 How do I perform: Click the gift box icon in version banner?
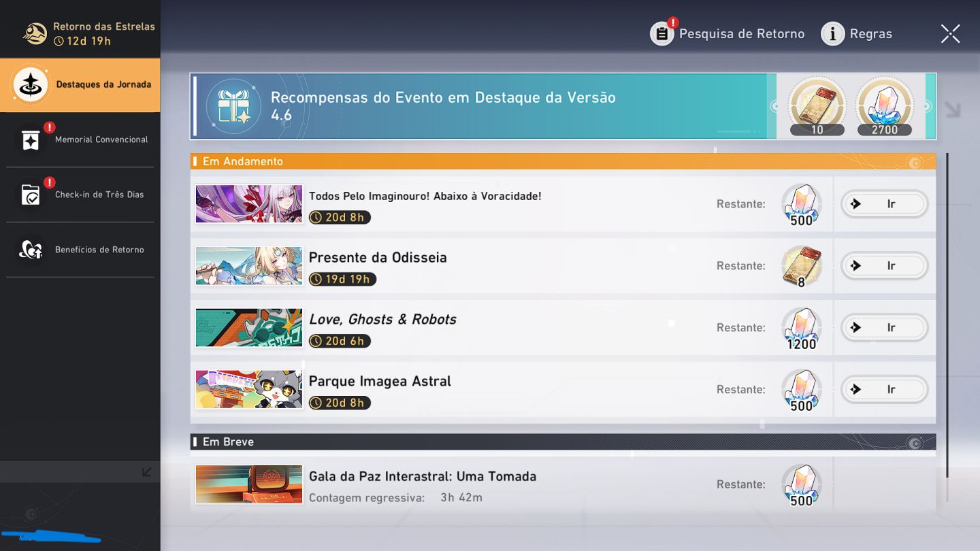[x=234, y=106]
